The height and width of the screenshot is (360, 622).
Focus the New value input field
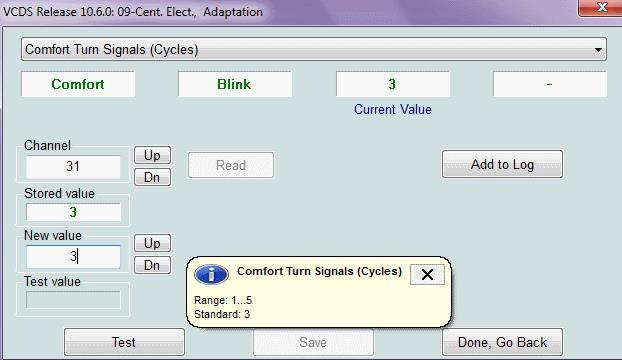pos(73,257)
